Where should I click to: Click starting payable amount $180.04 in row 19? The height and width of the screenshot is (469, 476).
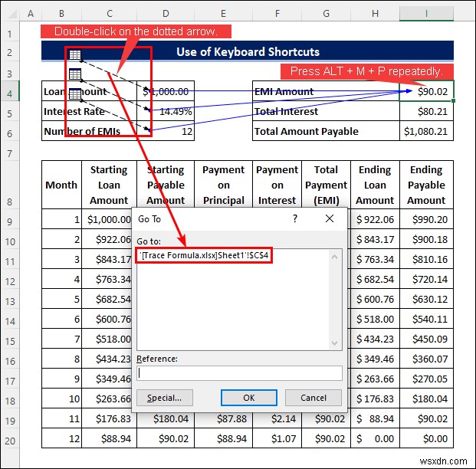pyautogui.click(x=166, y=418)
